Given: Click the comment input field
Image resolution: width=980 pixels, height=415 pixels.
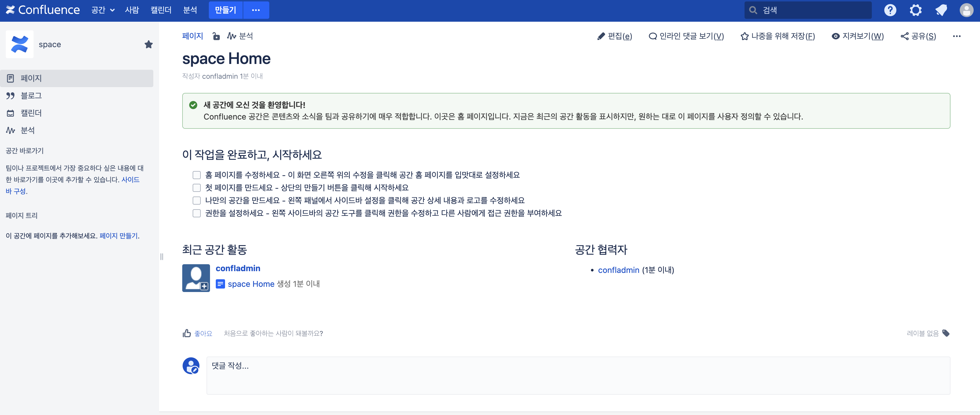Looking at the screenshot, I should (x=578, y=375).
